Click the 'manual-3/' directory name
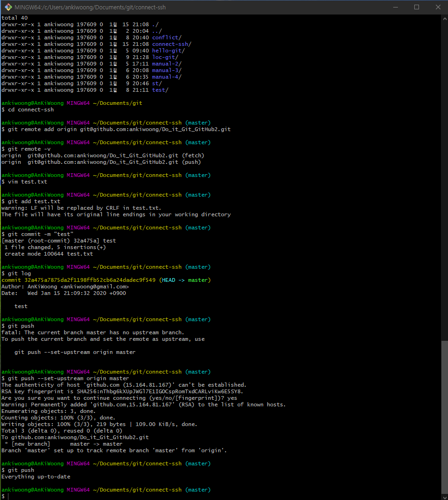The width and height of the screenshot is (448, 500). tap(167, 70)
